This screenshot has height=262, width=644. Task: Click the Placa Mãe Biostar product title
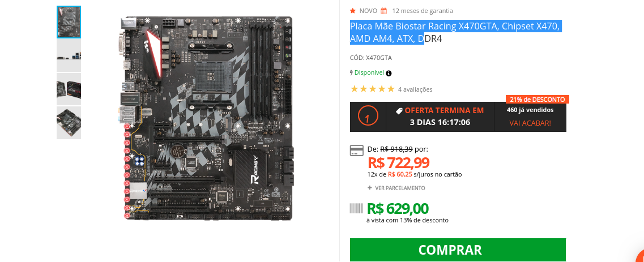pyautogui.click(x=455, y=32)
